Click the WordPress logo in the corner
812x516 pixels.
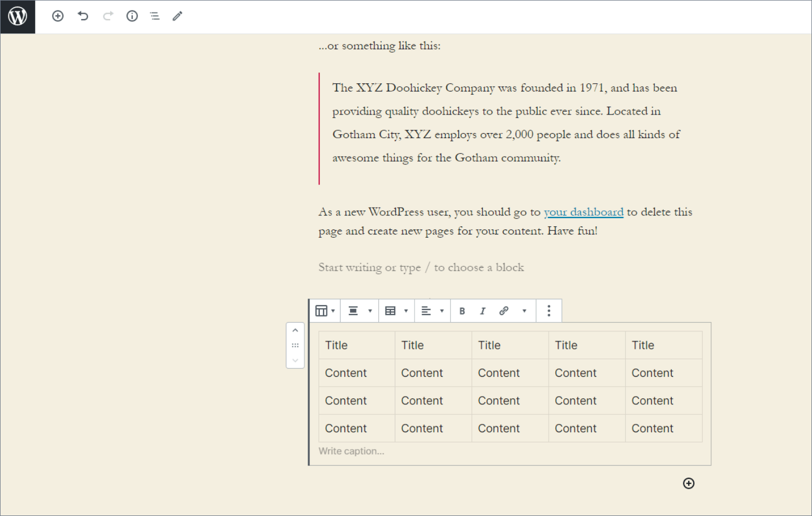click(x=18, y=16)
